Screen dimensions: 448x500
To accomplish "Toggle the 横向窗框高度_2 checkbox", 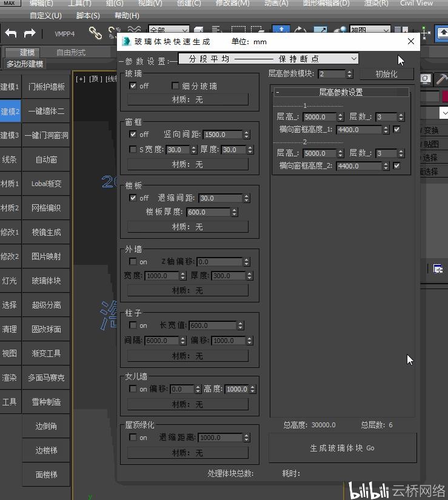I will click(396, 166).
